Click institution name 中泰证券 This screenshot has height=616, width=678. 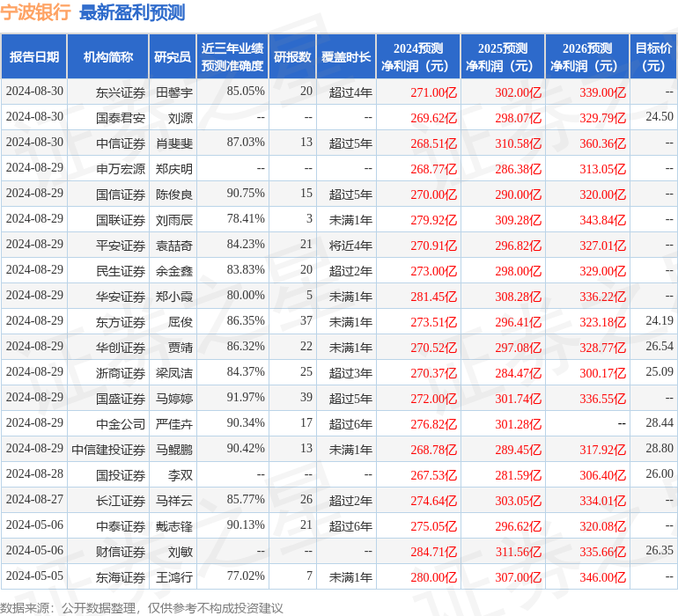click(x=121, y=525)
